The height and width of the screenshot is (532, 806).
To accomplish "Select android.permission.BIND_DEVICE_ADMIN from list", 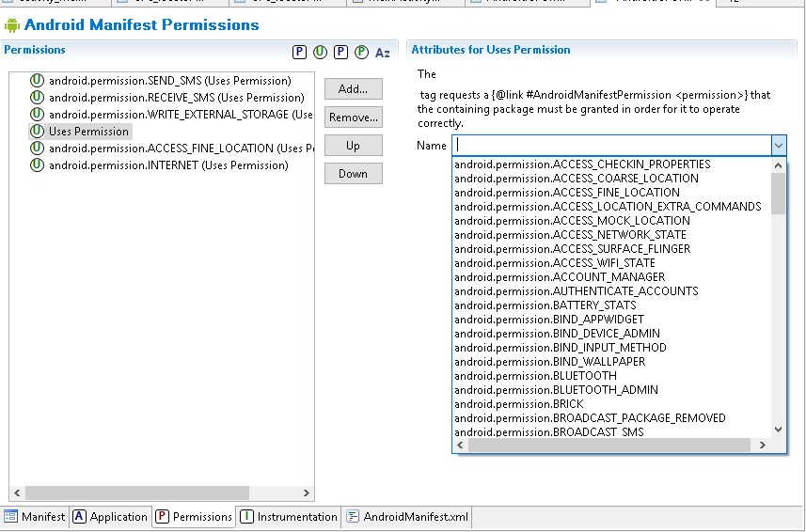I will click(x=557, y=334).
